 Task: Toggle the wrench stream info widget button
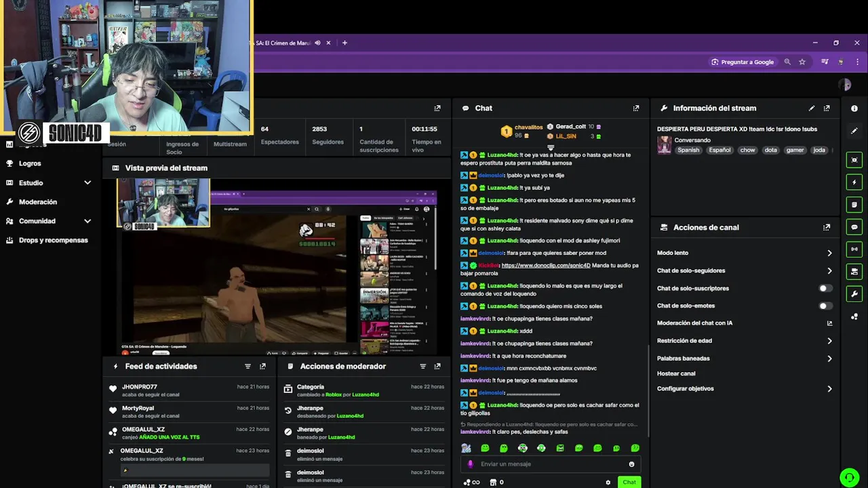854,294
